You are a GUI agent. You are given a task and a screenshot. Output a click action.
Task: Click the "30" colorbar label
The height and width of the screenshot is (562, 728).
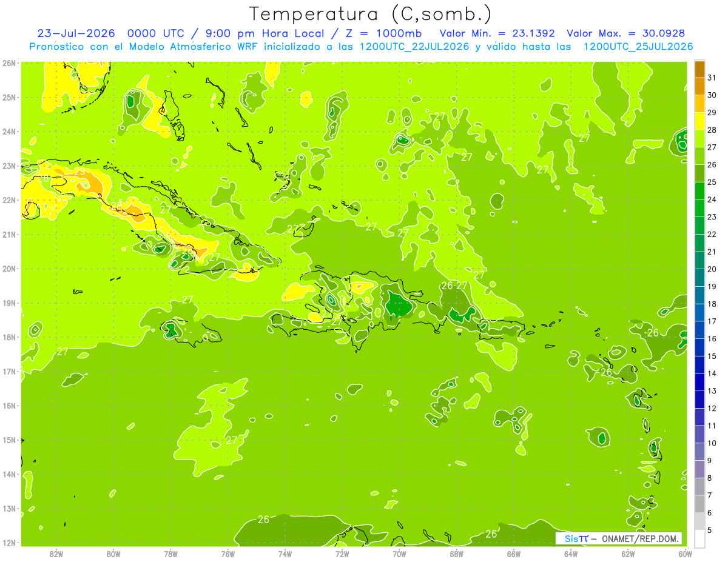[x=712, y=95]
